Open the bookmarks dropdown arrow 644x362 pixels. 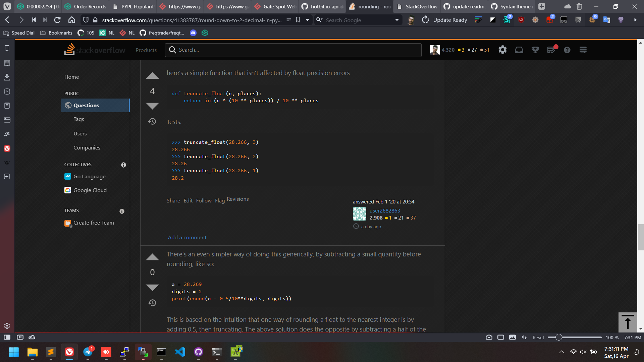(307, 20)
